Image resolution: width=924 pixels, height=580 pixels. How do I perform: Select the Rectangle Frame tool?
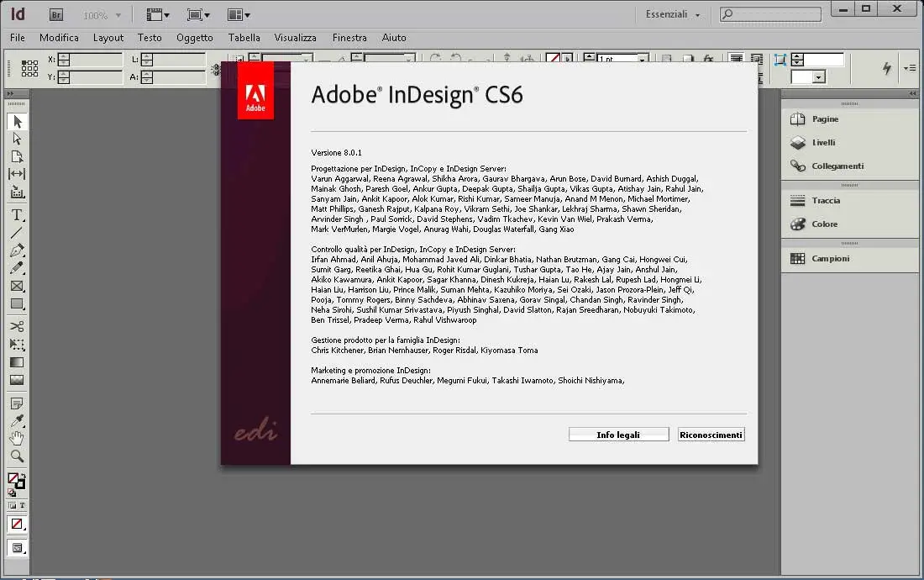17,286
